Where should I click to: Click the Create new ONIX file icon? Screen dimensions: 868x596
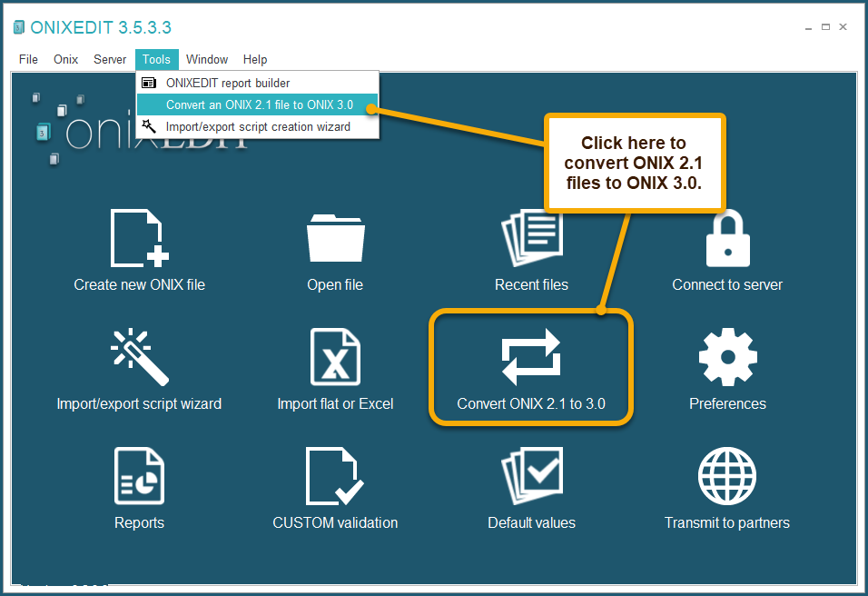click(x=140, y=238)
